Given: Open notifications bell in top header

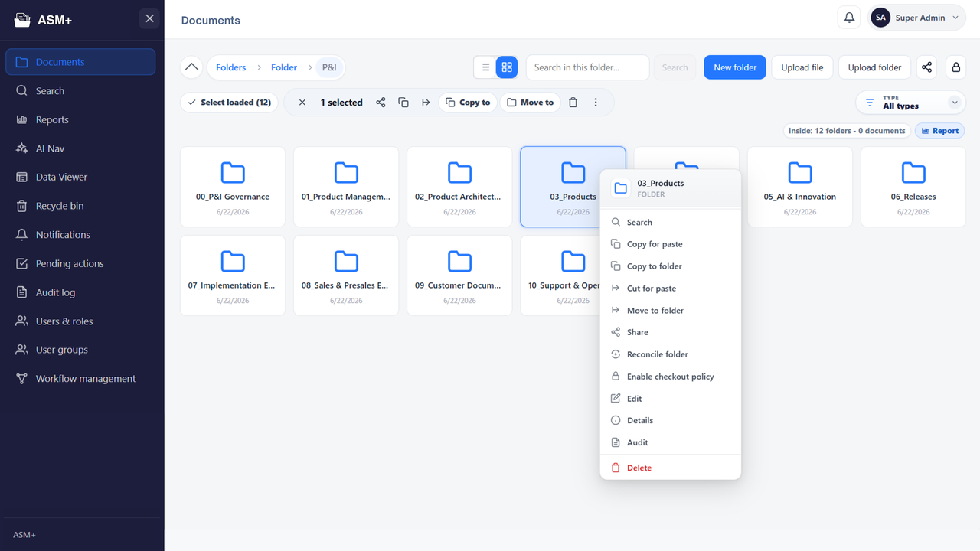Looking at the screenshot, I should coord(848,18).
